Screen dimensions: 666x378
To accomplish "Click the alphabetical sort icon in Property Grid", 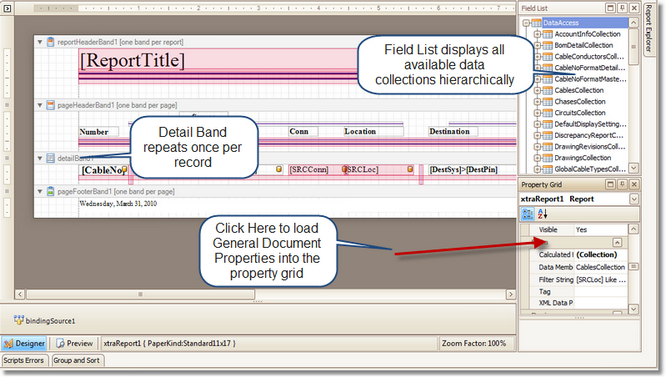I will pos(542,214).
